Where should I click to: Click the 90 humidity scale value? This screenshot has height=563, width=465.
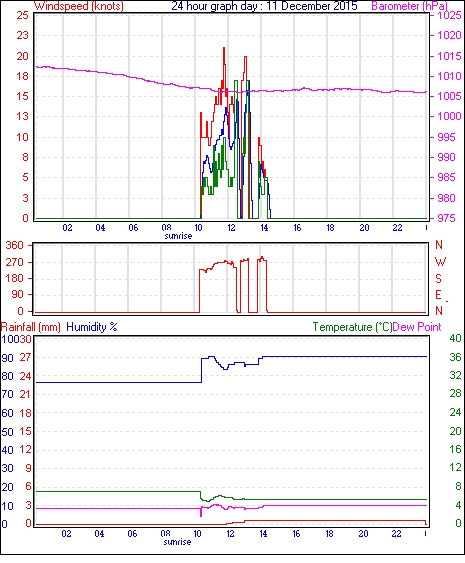coord(8,358)
